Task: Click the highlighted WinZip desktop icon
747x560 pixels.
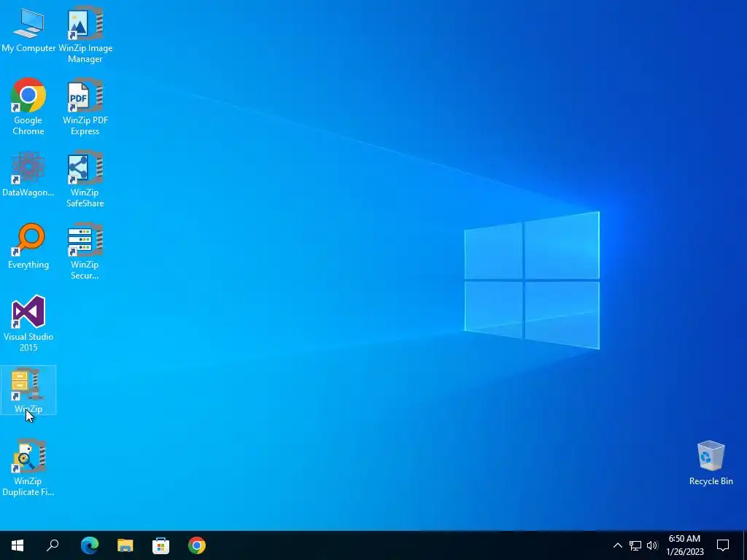Action: coord(28,391)
